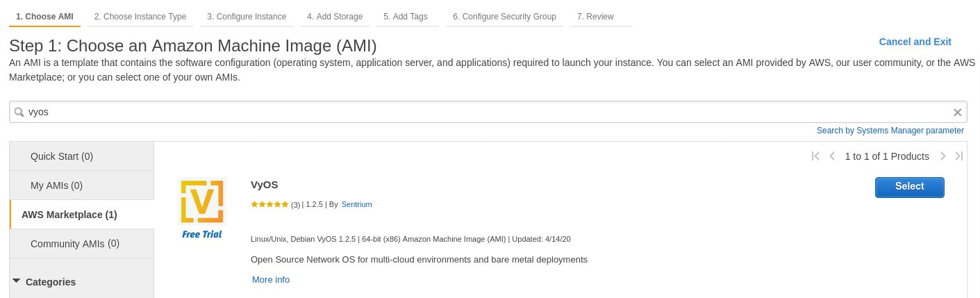Clear the vyos search text

coord(957,113)
